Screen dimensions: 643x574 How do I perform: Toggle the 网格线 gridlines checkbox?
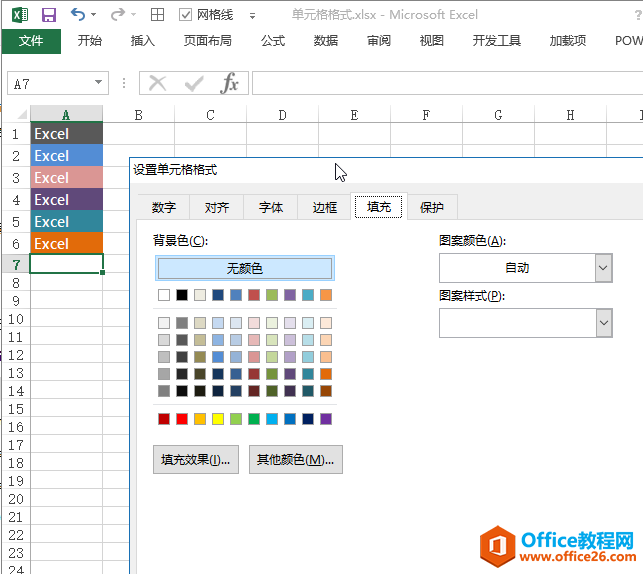(x=186, y=15)
